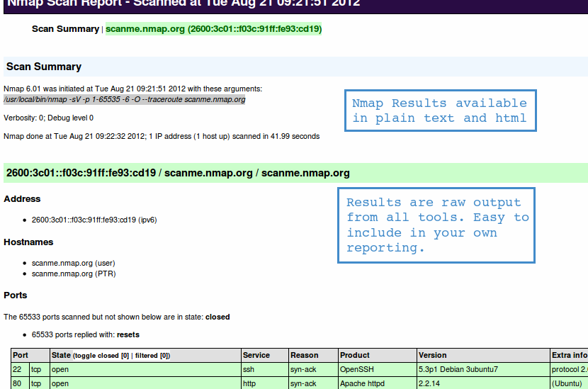588x389 pixels.
Task: Click the Service column header
Action: (265, 355)
